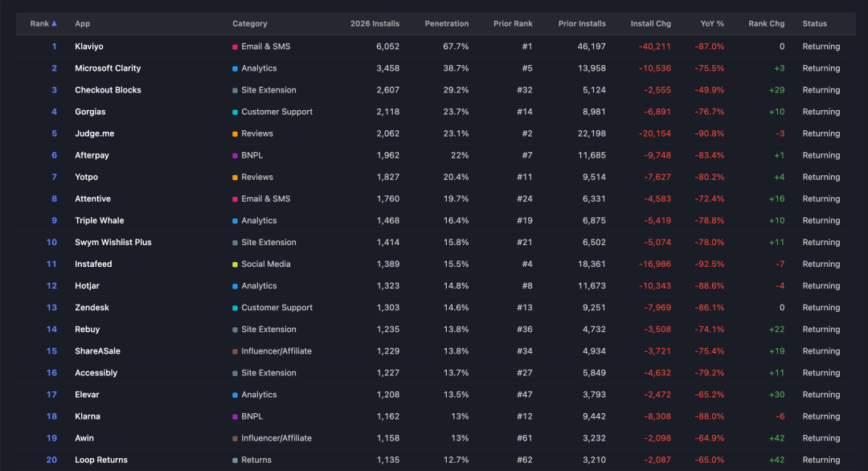The image size is (868, 471).
Task: Click the #47 prior rank for Elevar
Action: click(525, 395)
